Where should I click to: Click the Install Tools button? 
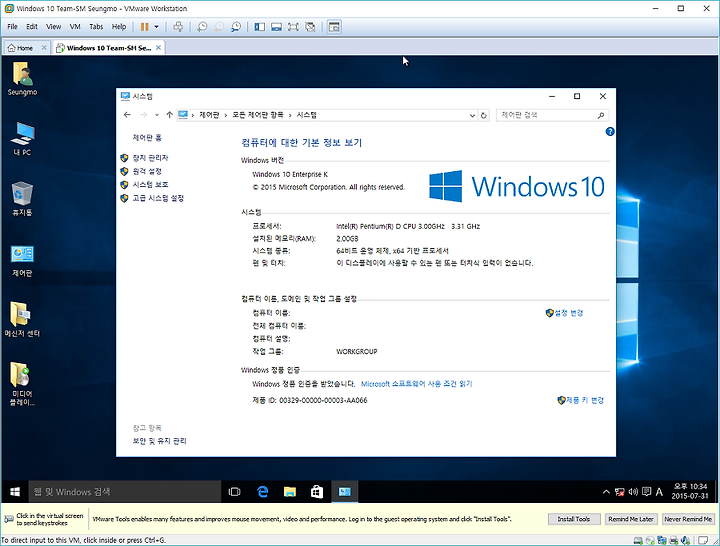click(574, 519)
